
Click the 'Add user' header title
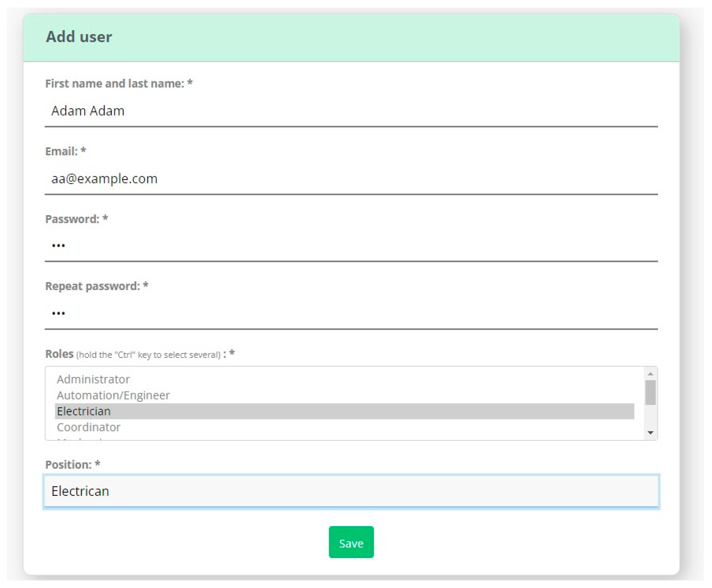click(x=79, y=37)
